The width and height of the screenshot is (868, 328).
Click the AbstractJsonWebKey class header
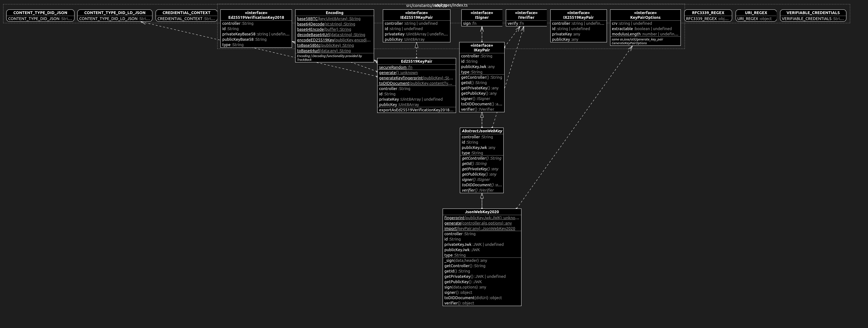[x=482, y=131]
